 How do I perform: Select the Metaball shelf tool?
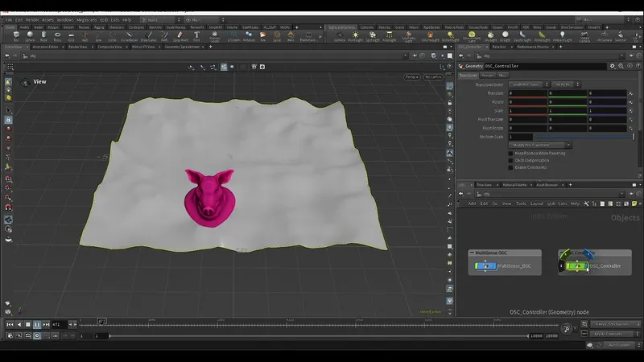[x=249, y=36]
